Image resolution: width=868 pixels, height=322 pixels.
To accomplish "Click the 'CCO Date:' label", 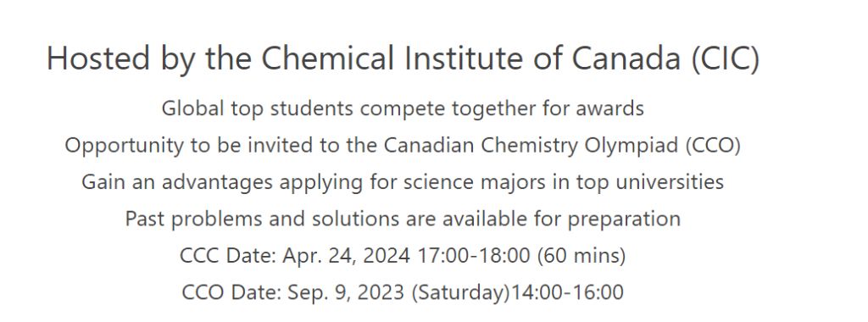I will pyautogui.click(x=231, y=292).
